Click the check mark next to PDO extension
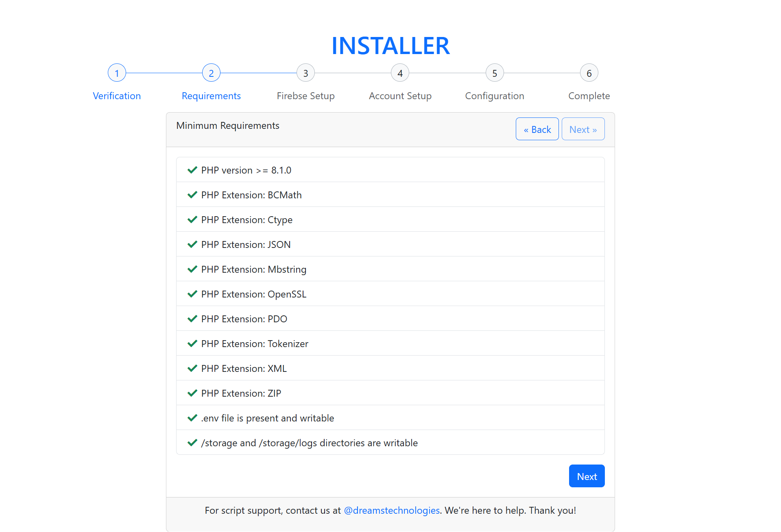Screen dimensions: 781x532 point(192,319)
